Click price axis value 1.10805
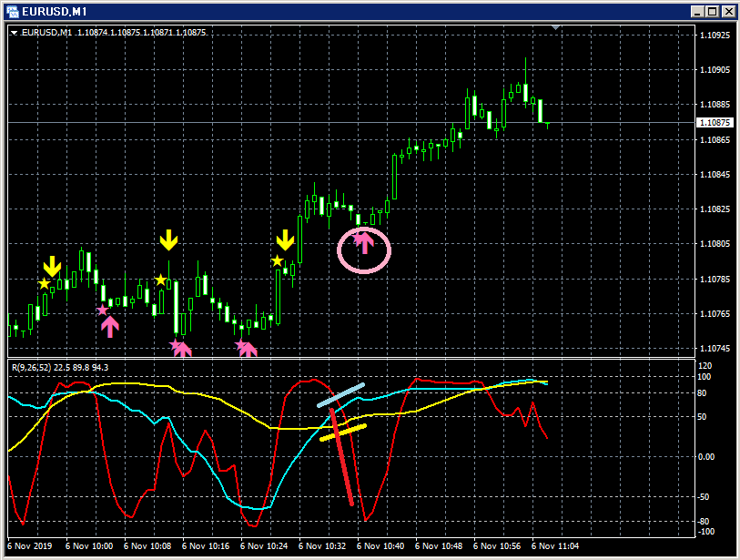The image size is (740, 560). [715, 244]
